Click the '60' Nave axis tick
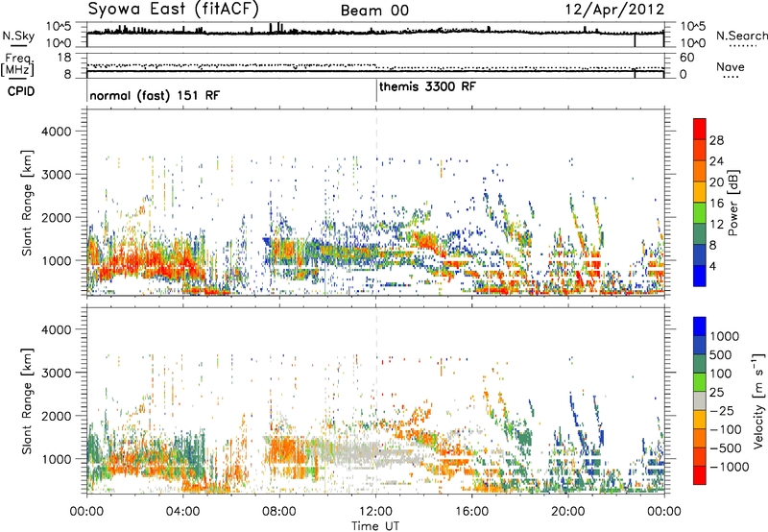The image size is (768, 532). click(x=686, y=58)
